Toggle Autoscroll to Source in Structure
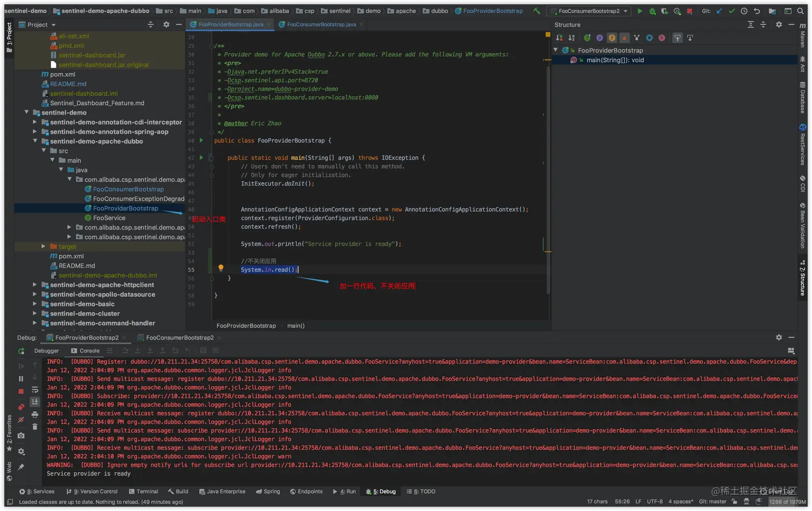The image size is (812, 511). (677, 38)
